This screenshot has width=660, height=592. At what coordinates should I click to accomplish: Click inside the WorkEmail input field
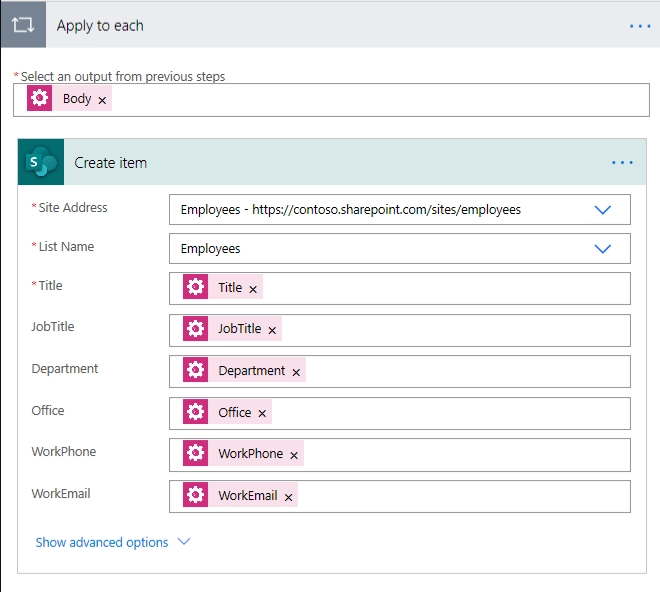coord(400,496)
